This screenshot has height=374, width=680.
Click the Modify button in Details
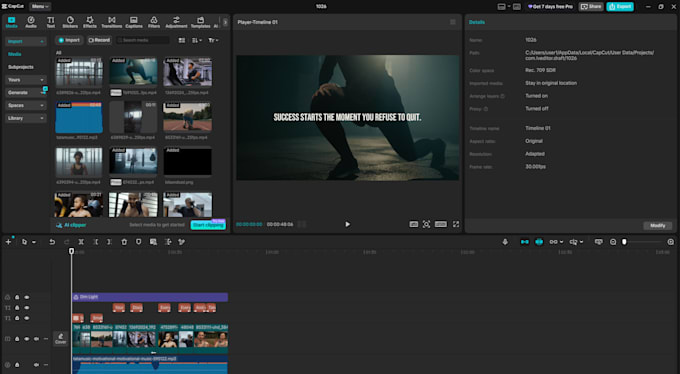pyautogui.click(x=657, y=226)
